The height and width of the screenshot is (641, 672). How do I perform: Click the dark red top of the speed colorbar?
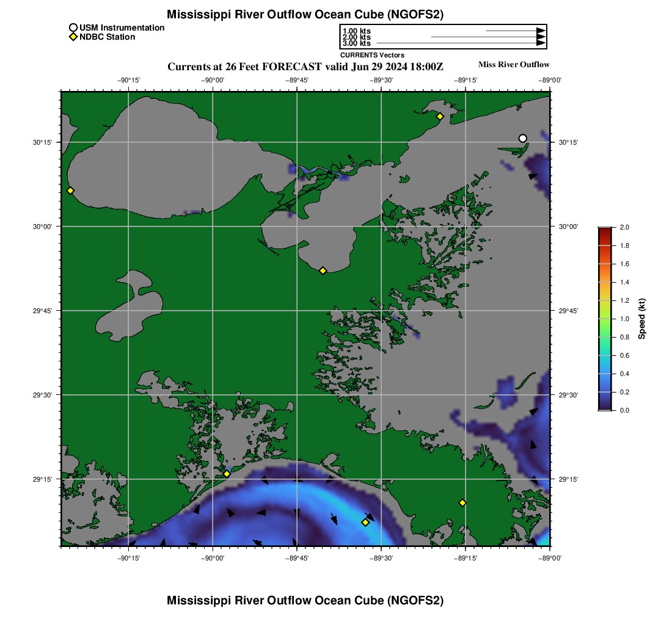(604, 230)
